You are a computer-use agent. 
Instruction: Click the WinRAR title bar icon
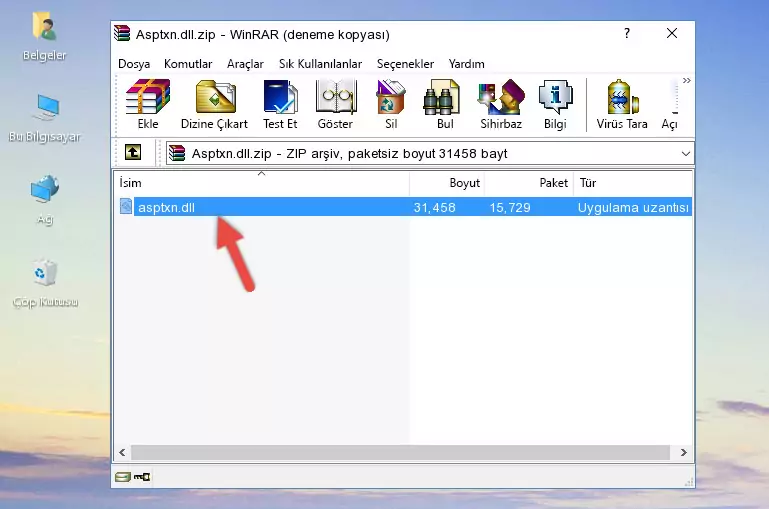point(122,34)
